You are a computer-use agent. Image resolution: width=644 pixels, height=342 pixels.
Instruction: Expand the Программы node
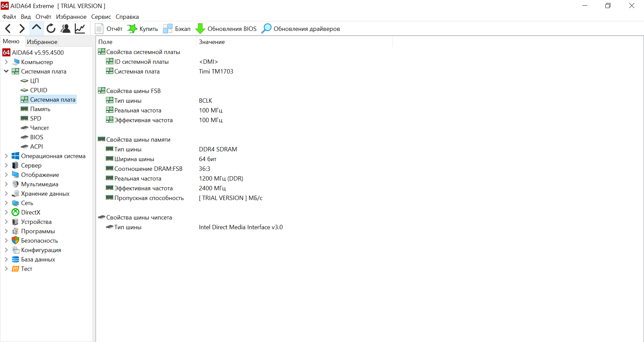point(6,231)
